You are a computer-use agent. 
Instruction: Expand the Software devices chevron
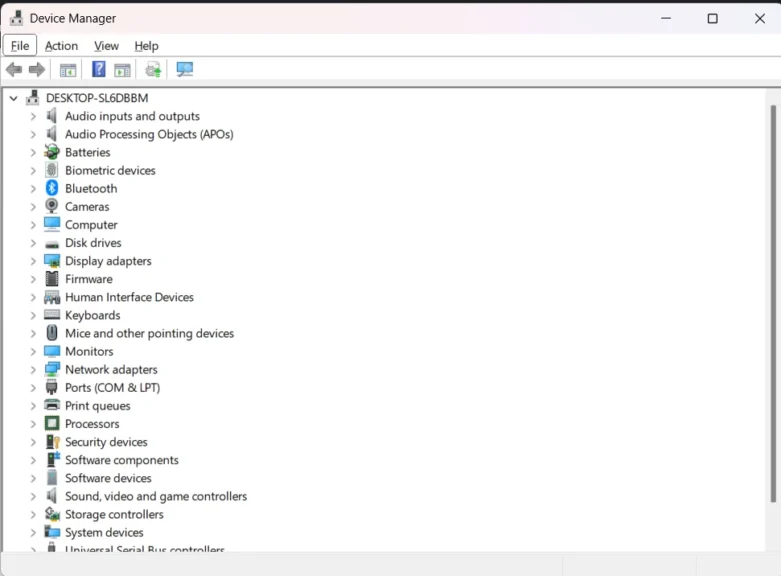[33, 478]
